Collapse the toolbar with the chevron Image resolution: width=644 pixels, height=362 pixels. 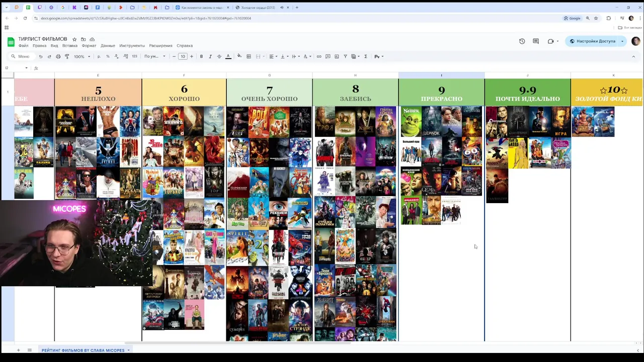(x=633, y=56)
